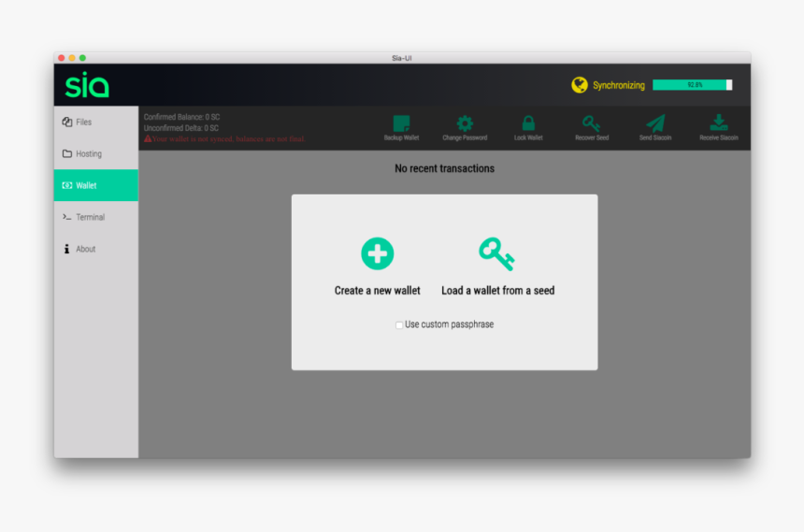Click Create a new wallet text
The width and height of the screenshot is (804, 532).
tap(378, 291)
